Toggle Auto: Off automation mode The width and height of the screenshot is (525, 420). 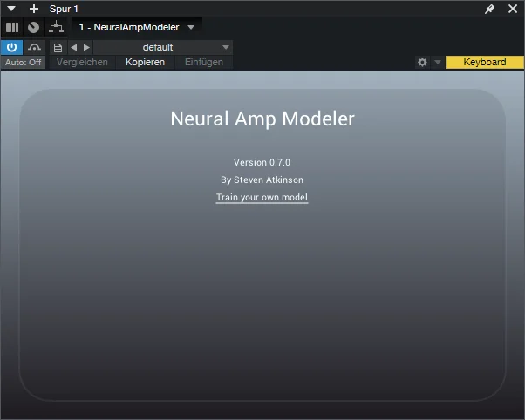[23, 62]
